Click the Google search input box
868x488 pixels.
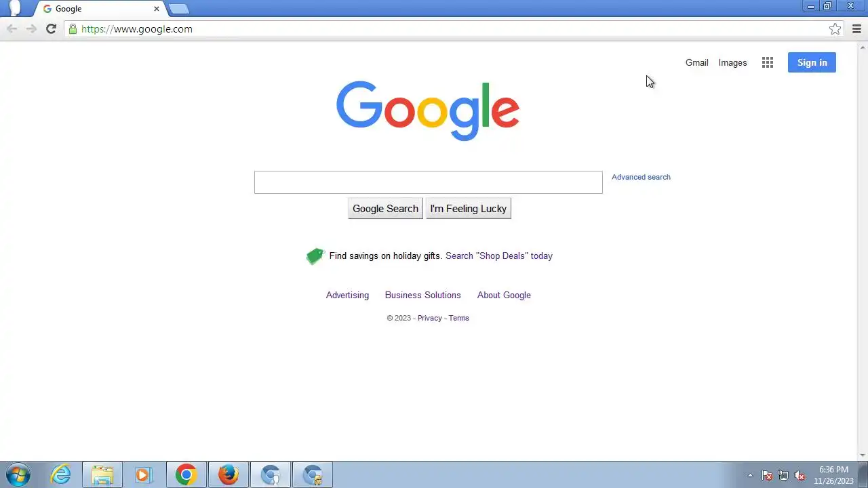click(x=428, y=182)
